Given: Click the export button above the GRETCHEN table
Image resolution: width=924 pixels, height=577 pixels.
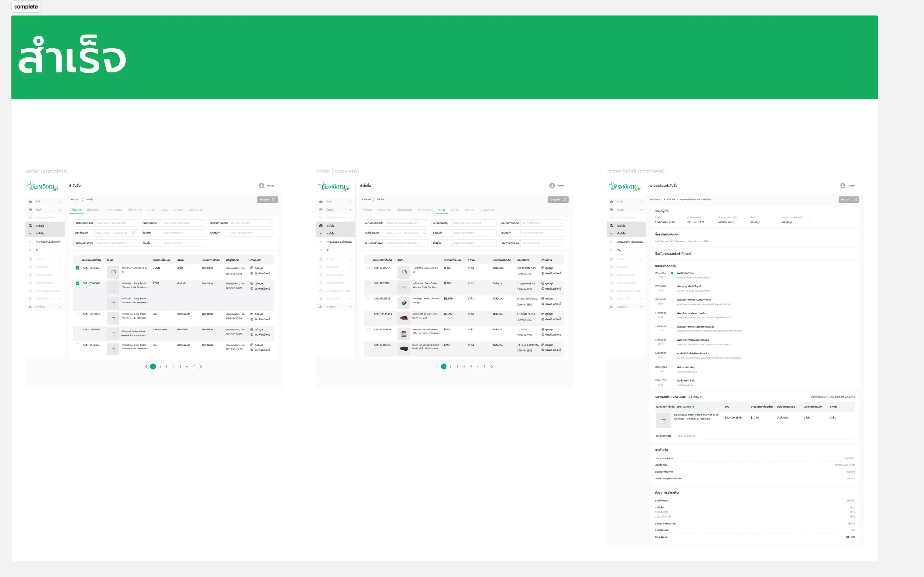Looking at the screenshot, I should (558, 200).
